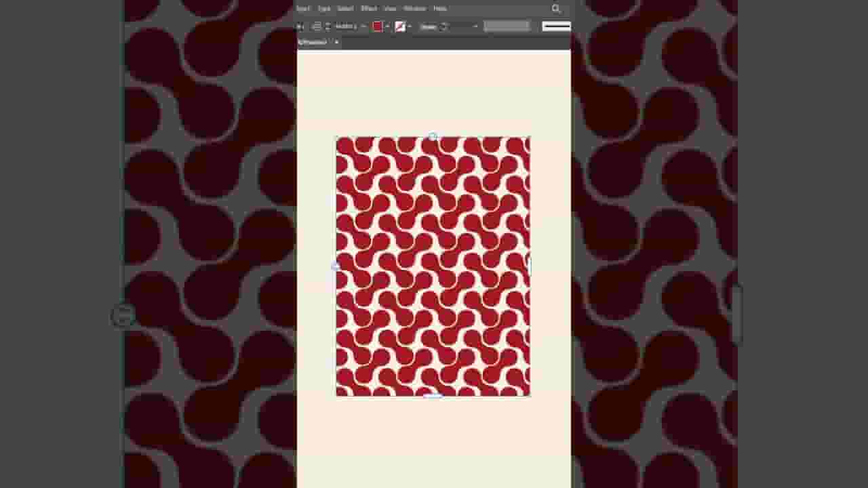Click the red fill color swatch

(378, 26)
